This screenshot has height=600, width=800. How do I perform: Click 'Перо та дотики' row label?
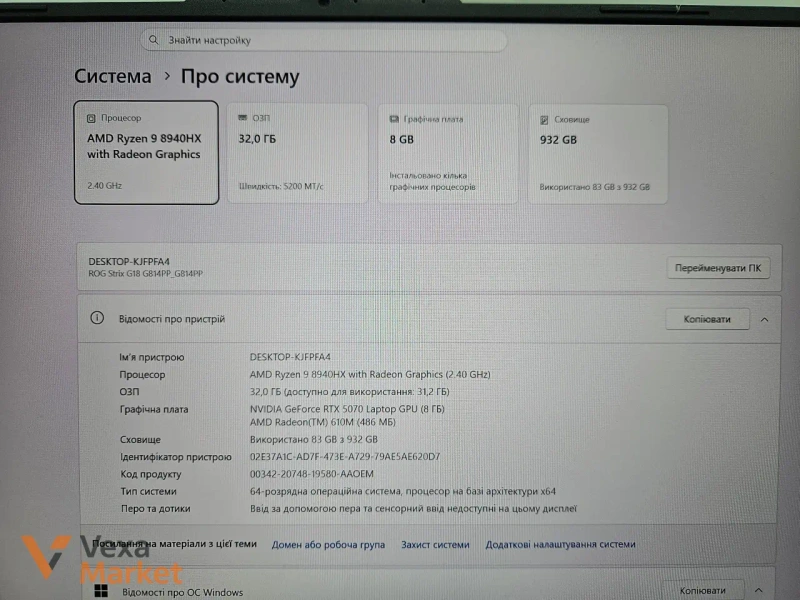tap(156, 509)
